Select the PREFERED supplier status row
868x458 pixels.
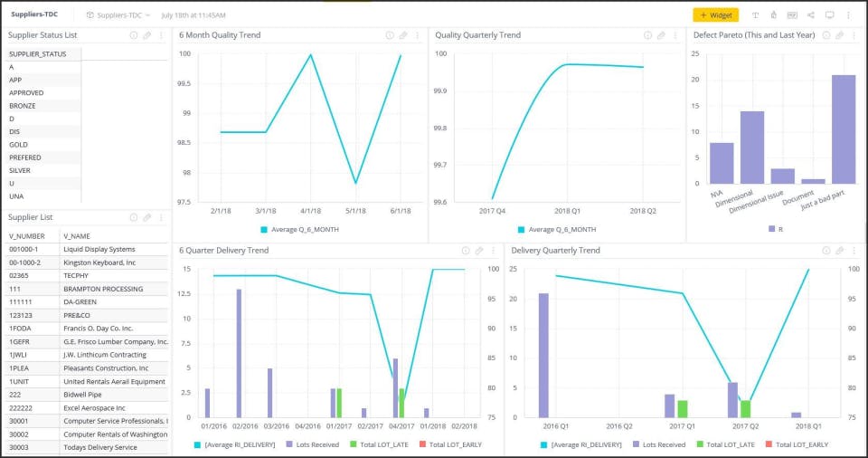(x=43, y=157)
